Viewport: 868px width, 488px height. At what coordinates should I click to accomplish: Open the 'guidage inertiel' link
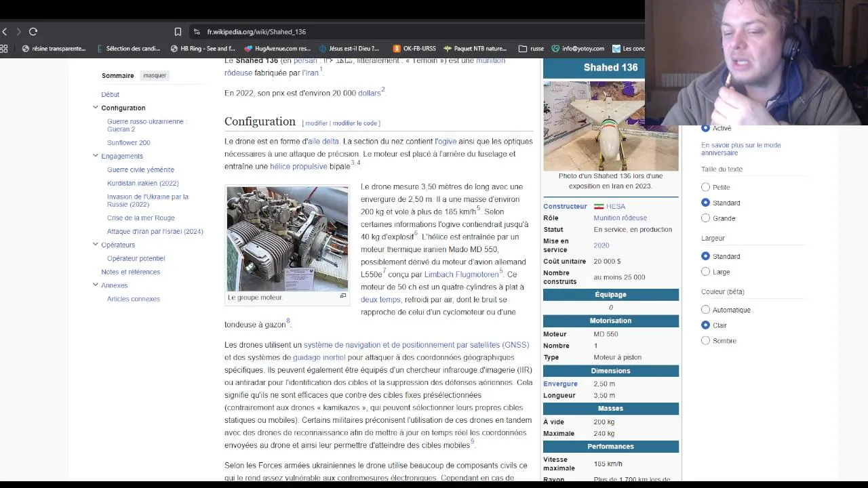pos(319,357)
